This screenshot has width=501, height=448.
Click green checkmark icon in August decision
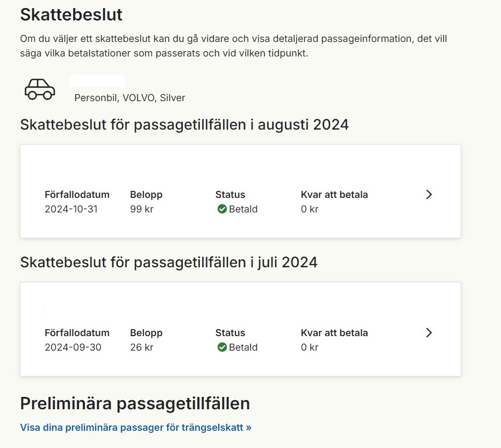pos(221,209)
